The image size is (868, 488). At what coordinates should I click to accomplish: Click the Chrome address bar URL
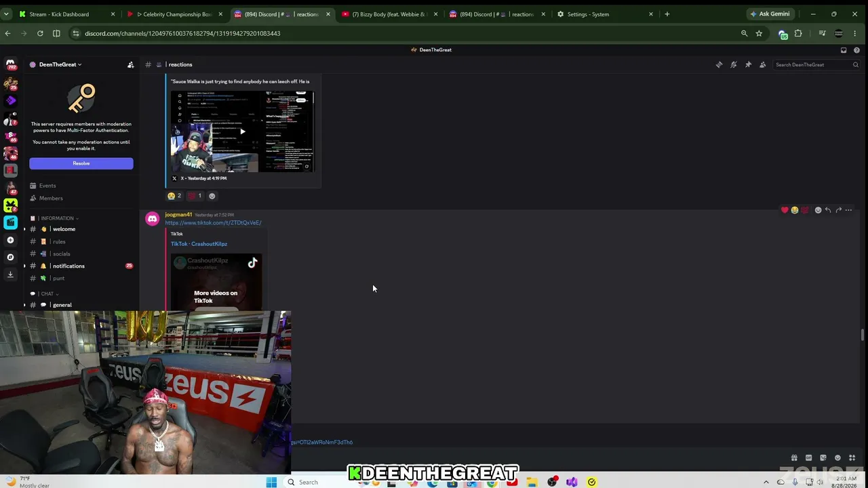182,33
